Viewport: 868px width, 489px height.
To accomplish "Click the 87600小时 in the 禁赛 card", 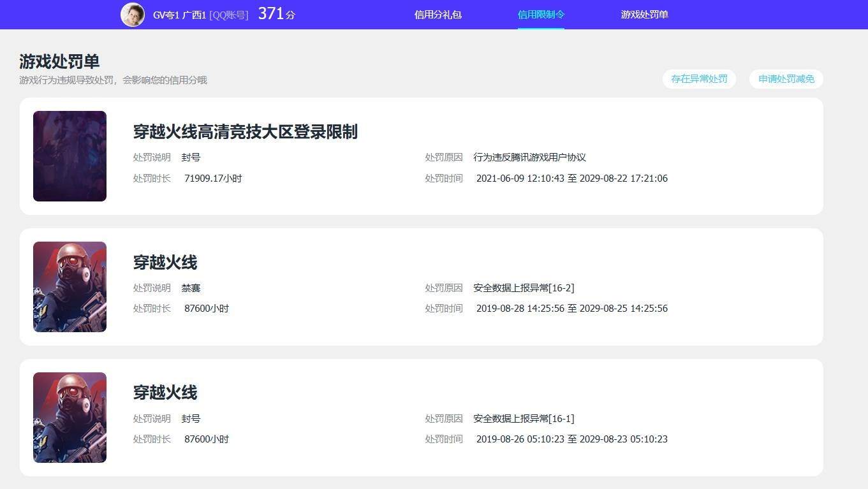I will [x=207, y=309].
